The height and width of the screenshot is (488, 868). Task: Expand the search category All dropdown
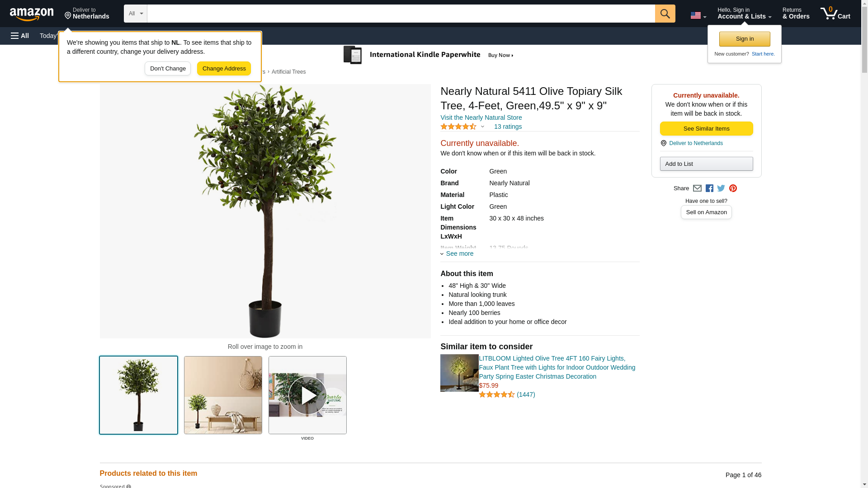(x=136, y=14)
